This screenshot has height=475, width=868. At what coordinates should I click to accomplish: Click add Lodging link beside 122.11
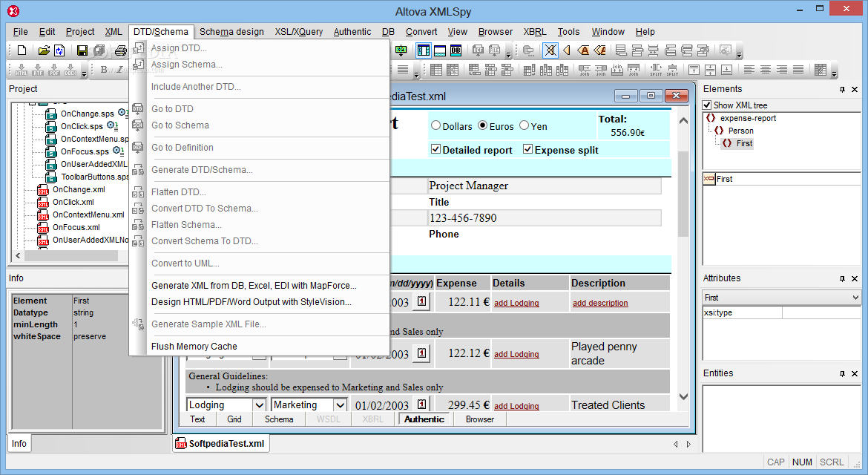(x=516, y=303)
